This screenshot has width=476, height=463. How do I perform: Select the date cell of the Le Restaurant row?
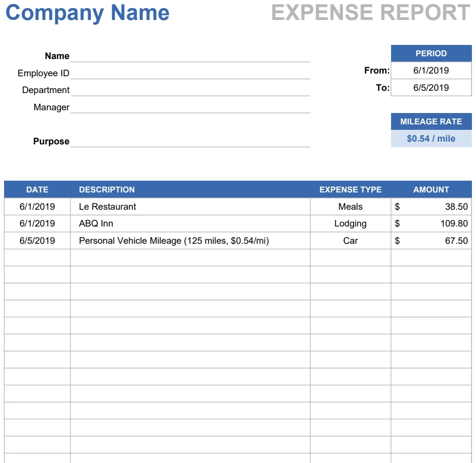click(x=37, y=207)
